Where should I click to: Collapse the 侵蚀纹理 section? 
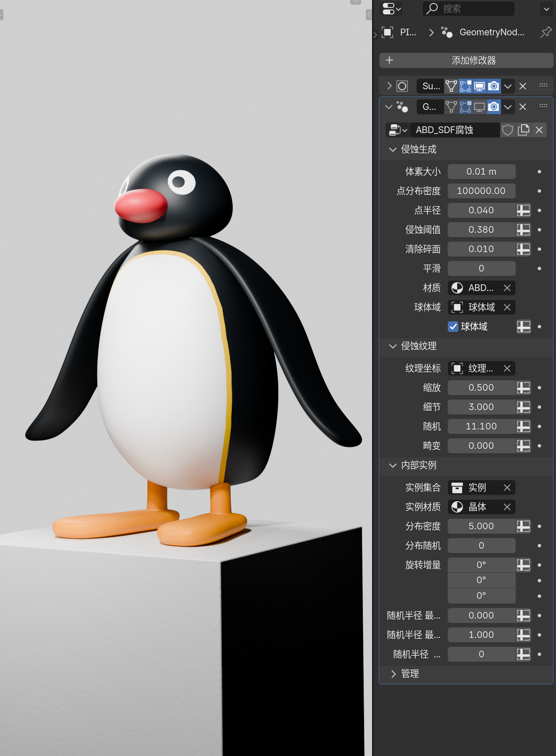pyautogui.click(x=393, y=346)
